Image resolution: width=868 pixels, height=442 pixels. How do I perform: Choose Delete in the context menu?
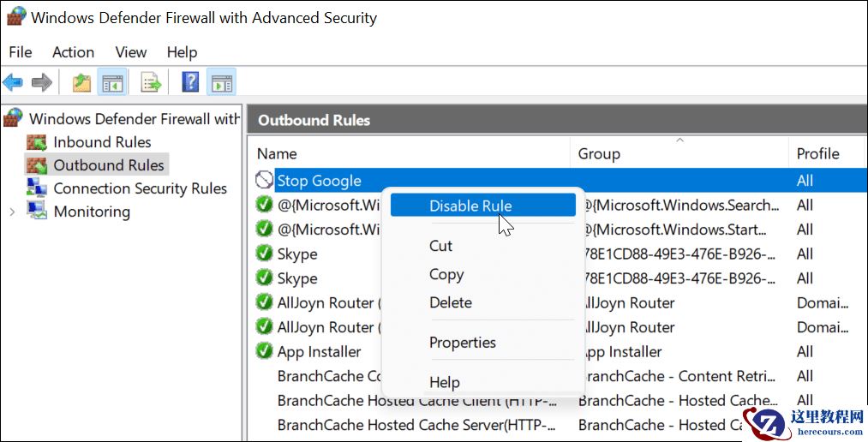coord(450,302)
